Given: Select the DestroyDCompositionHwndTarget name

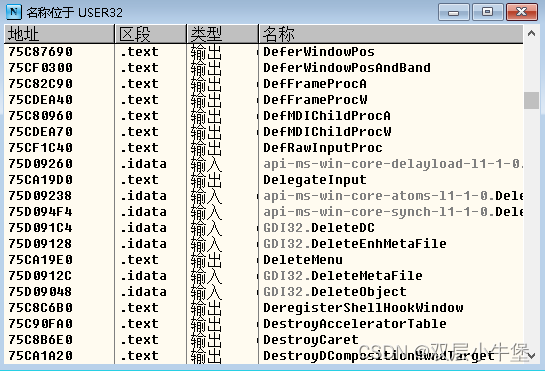Looking at the screenshot, I should coord(379,356).
